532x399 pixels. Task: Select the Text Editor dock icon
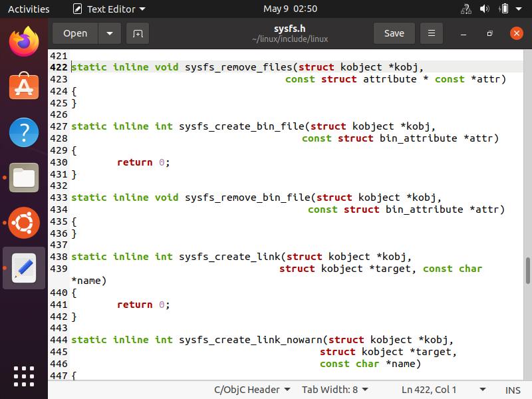click(x=24, y=268)
